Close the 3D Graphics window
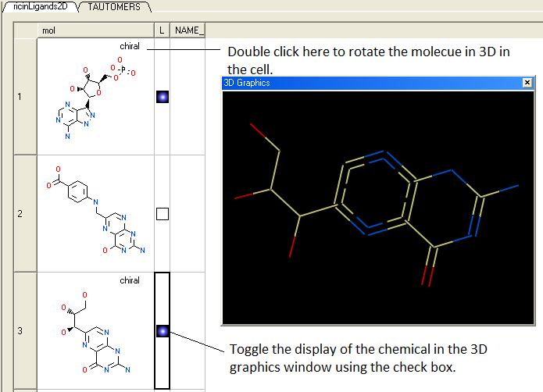Viewport: 543px width, 392px height. (527, 83)
